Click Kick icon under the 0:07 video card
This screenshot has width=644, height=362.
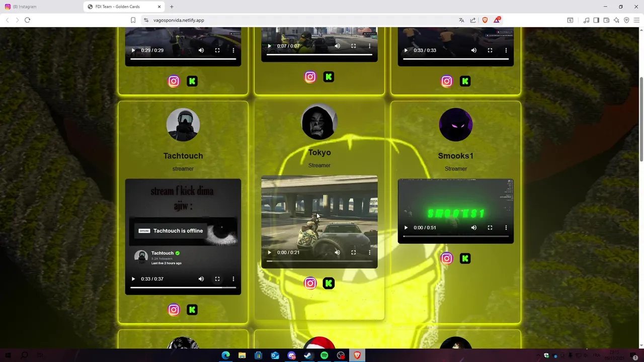[329, 77]
